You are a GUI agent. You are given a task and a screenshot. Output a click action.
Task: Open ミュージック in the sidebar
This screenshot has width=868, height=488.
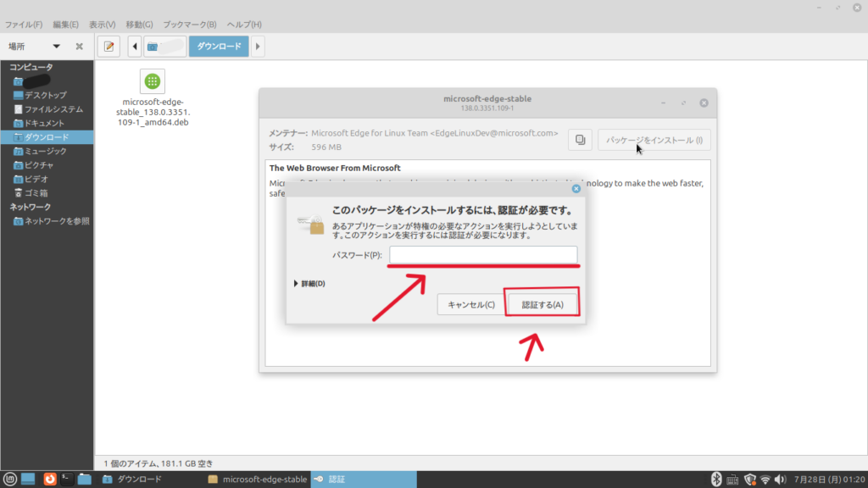tap(46, 151)
